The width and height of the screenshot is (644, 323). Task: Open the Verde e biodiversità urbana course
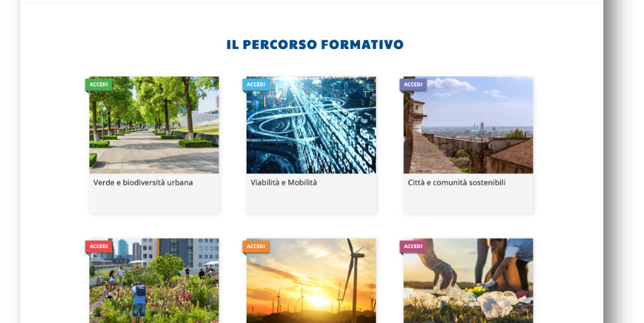(143, 182)
